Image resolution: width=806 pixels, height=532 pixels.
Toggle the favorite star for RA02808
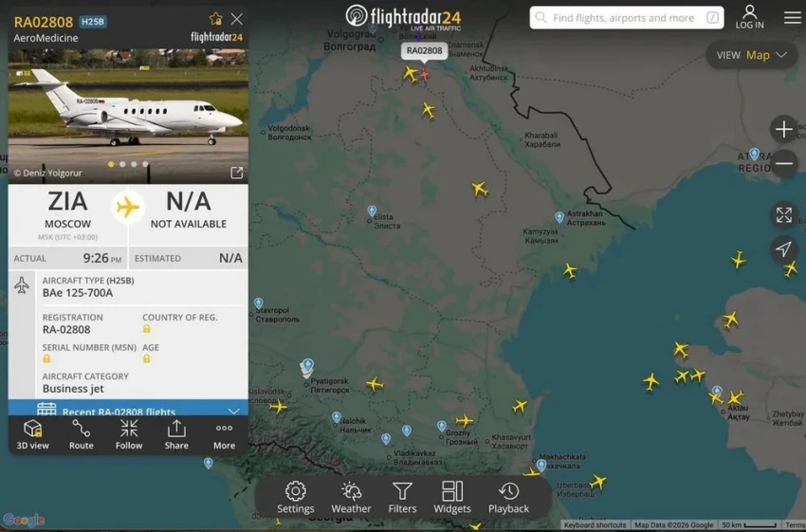click(216, 19)
